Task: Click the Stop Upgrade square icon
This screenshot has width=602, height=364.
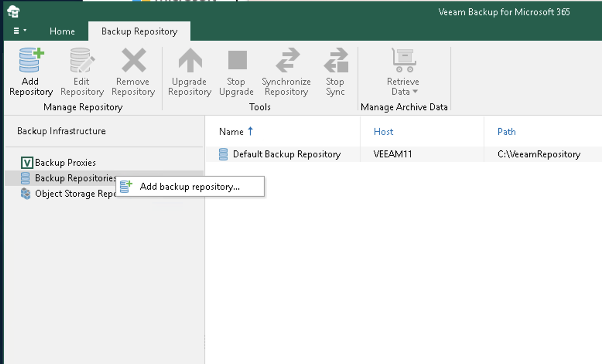Action: [x=237, y=60]
